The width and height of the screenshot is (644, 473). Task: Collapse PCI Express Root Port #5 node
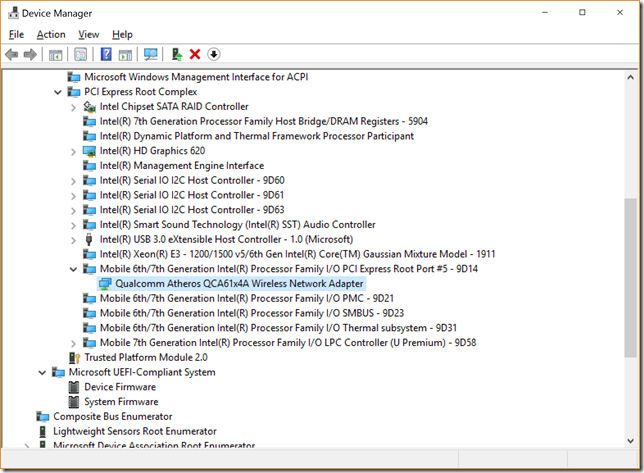tap(74, 269)
